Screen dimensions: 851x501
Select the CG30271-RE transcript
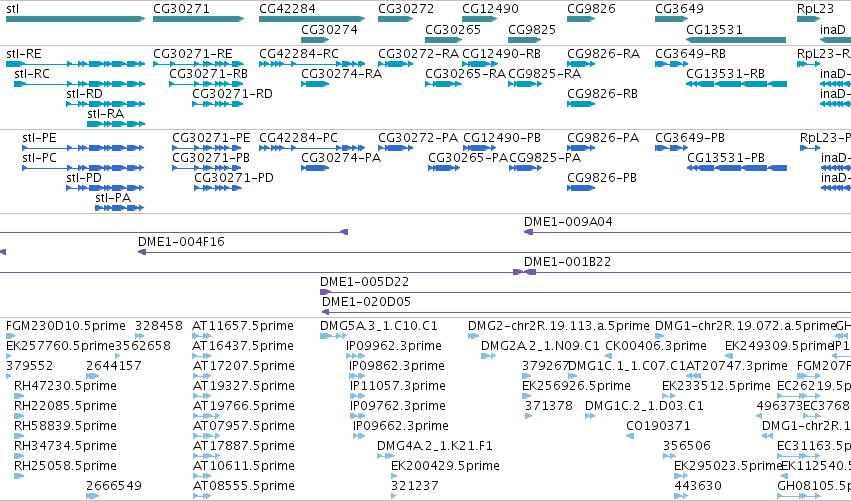[199, 64]
